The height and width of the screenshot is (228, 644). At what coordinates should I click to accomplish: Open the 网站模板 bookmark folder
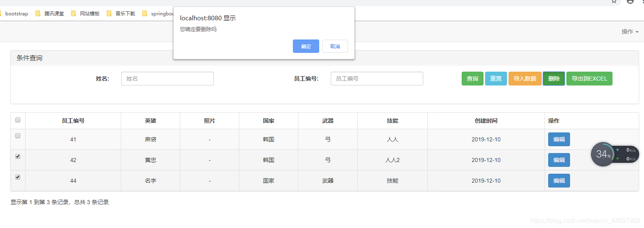(85, 13)
